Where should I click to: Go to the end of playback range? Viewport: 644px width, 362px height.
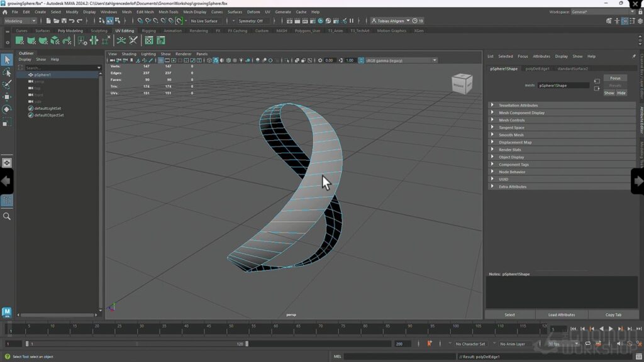[639, 329]
